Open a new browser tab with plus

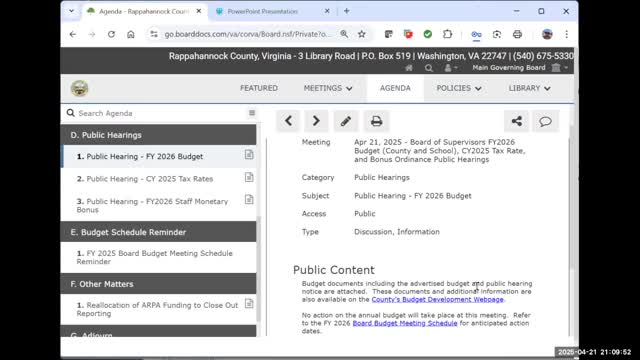(347, 11)
